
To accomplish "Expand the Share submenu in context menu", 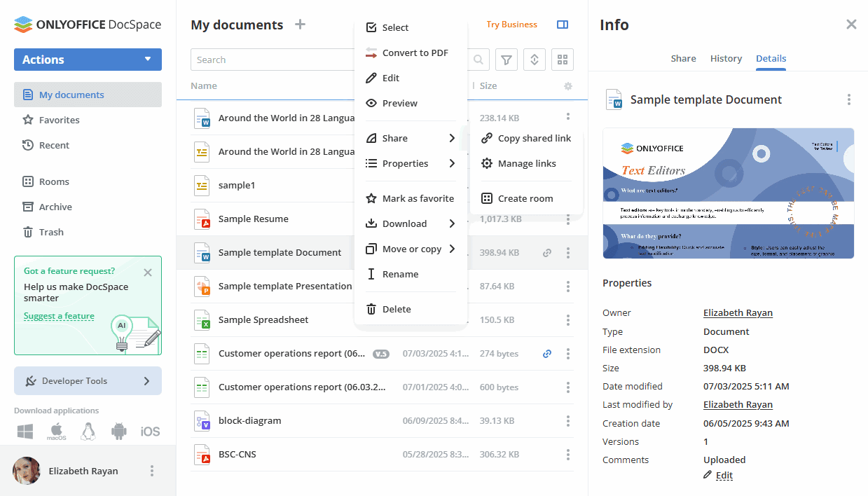I will (411, 138).
